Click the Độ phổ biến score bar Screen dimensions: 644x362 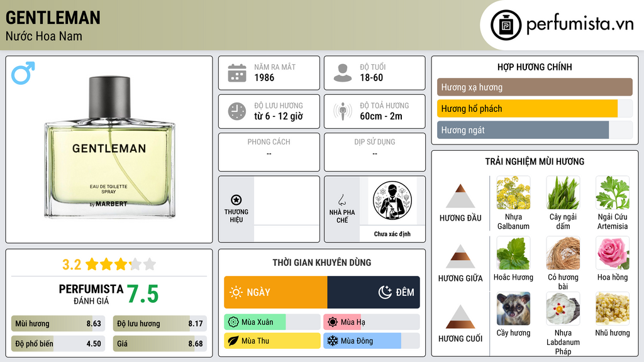coord(58,344)
